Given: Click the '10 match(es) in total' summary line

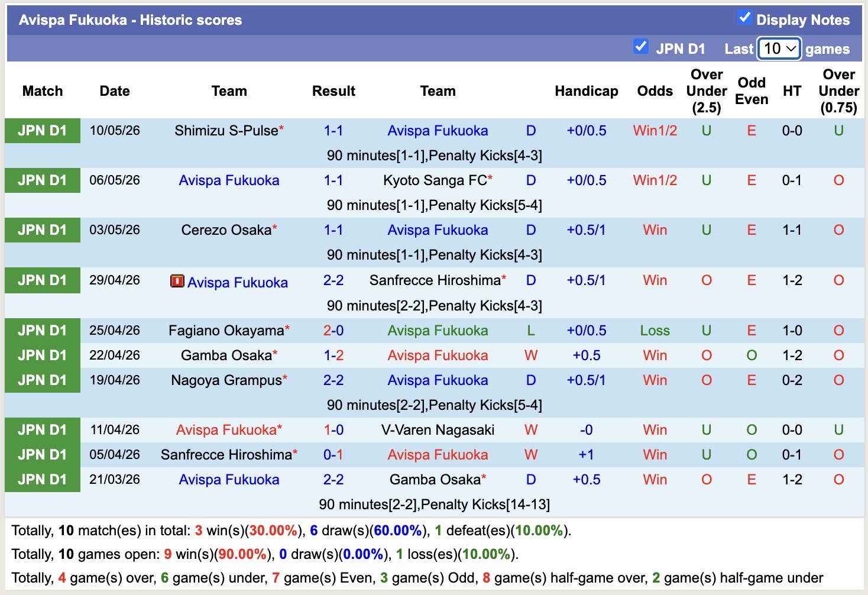Looking at the screenshot, I should (292, 531).
